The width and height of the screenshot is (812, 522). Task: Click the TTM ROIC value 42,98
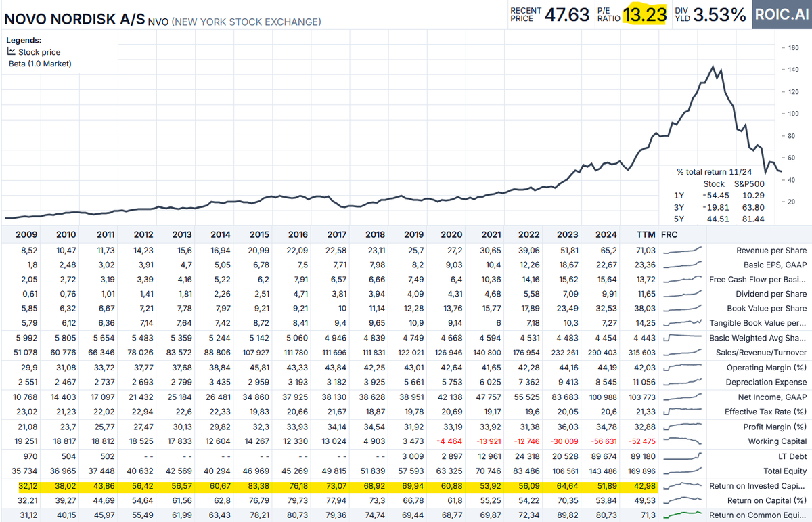(x=645, y=486)
